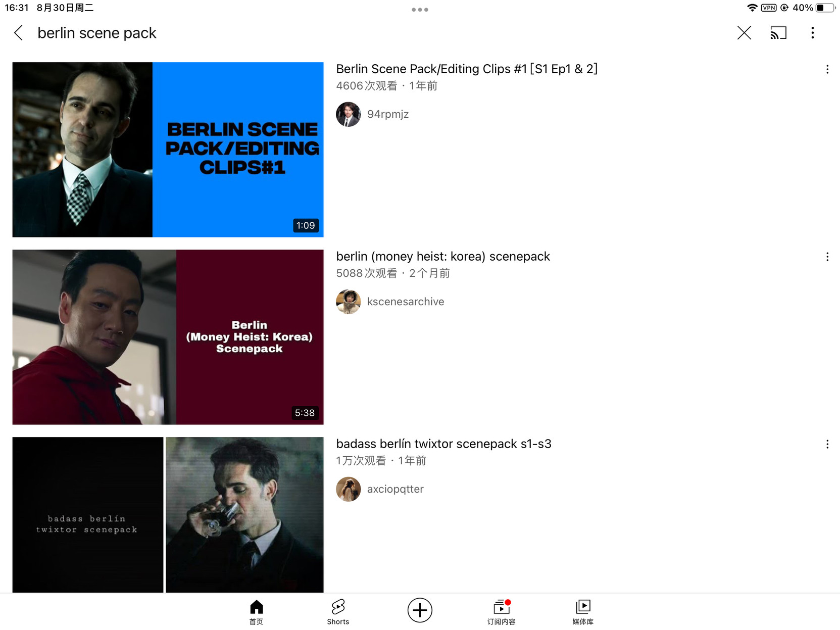
Task: Switch to the Shorts tab
Action: (338, 612)
